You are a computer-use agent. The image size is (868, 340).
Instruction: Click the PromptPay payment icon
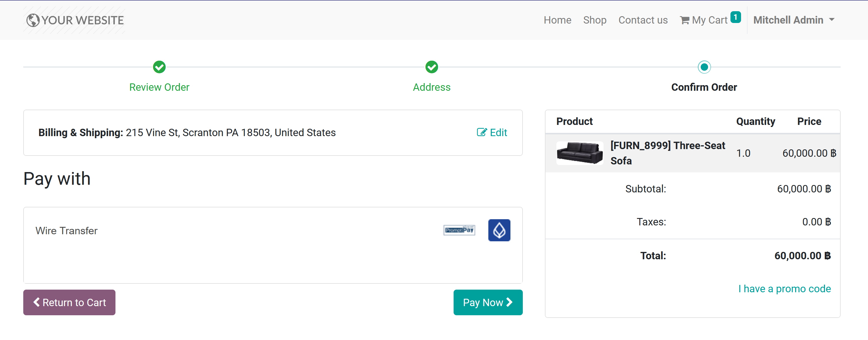coord(459,230)
